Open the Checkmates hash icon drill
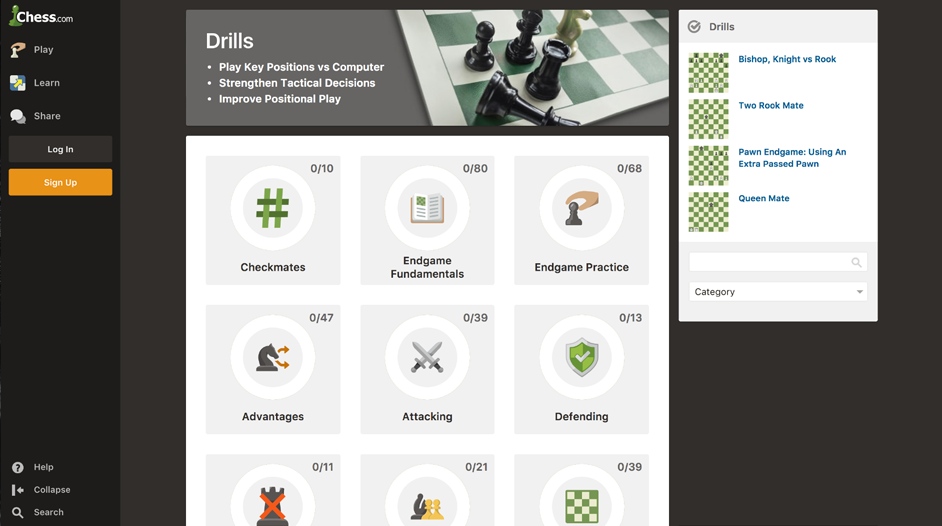Screen dimensions: 942x526 click(x=273, y=208)
